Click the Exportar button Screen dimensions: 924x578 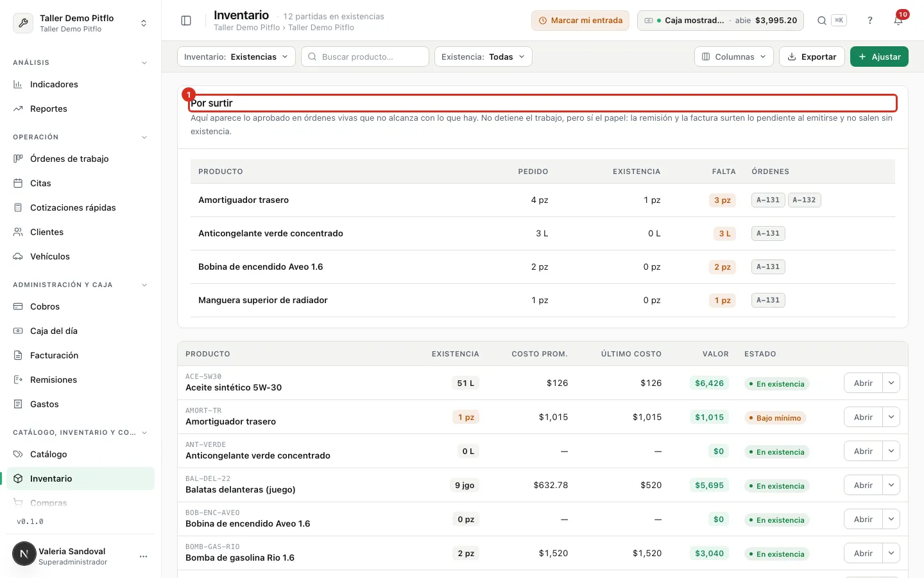[x=812, y=57]
